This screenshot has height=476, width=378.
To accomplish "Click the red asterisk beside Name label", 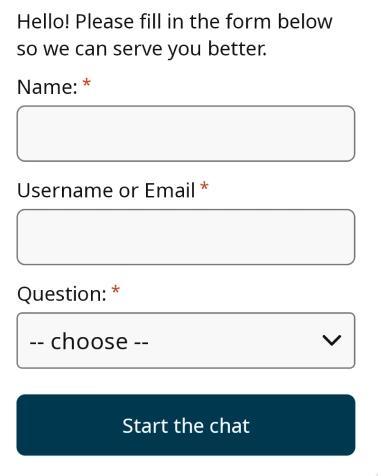I will 87,82.
